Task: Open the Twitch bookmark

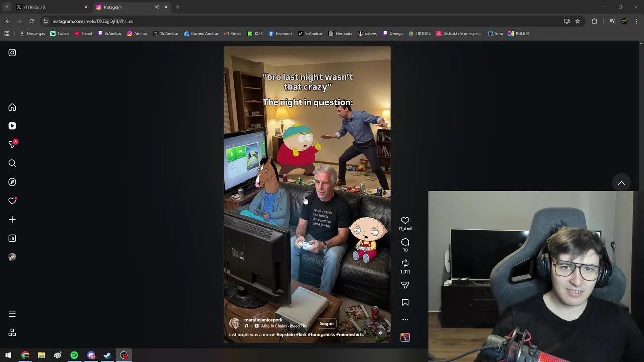Action: point(60,34)
